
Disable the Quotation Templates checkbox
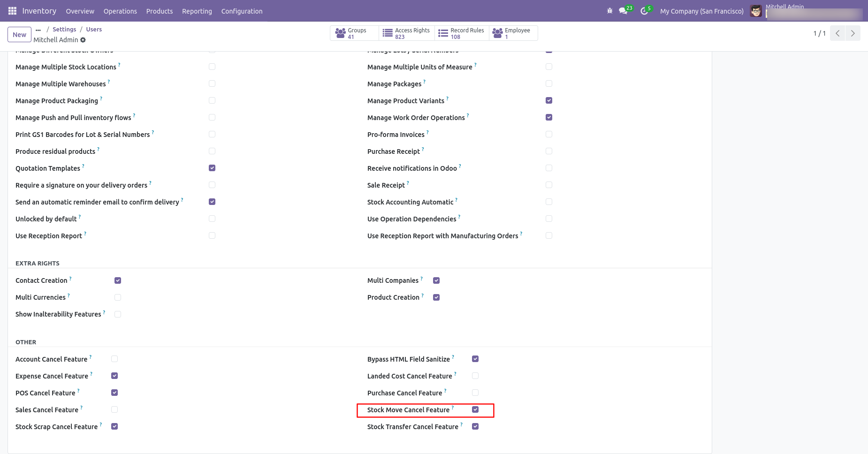pos(212,168)
